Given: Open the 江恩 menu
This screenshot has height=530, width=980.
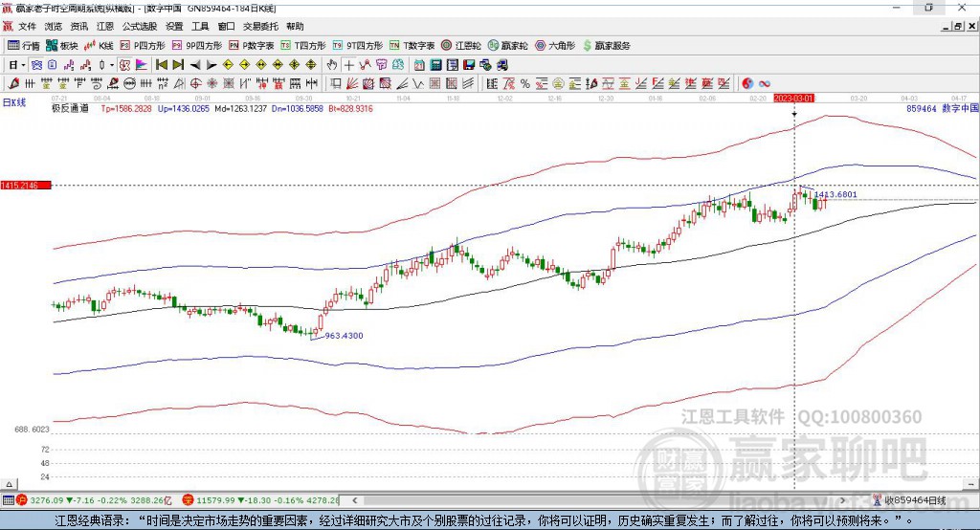Looking at the screenshot, I should pyautogui.click(x=105, y=26).
